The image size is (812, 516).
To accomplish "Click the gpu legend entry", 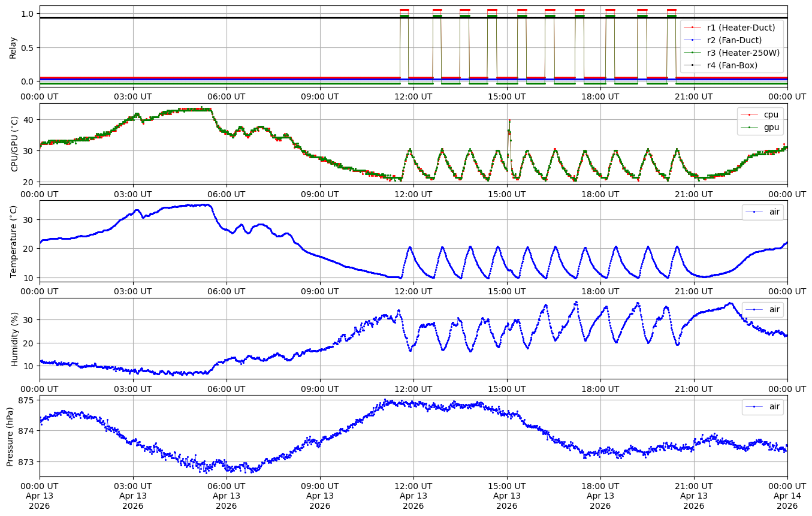I will pyautogui.click(x=771, y=127).
